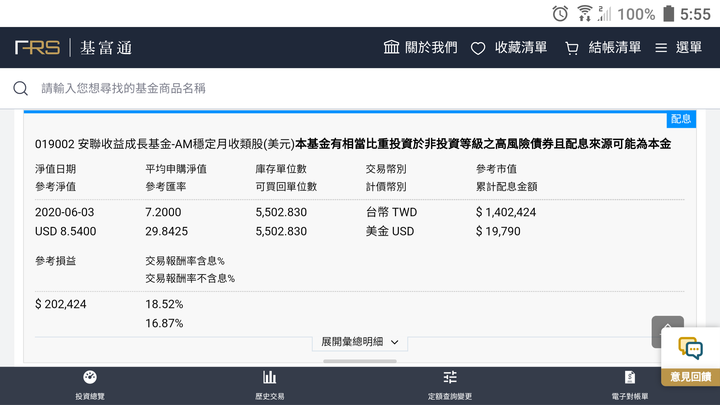Screen dimensions: 720x405
Task: Select the 交易報酬率不含息% header
Action: 190,278
